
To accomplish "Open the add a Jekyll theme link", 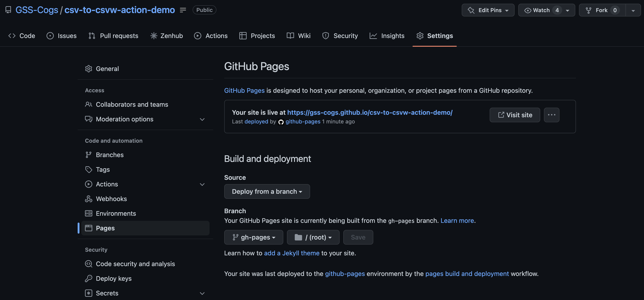I will (x=292, y=253).
